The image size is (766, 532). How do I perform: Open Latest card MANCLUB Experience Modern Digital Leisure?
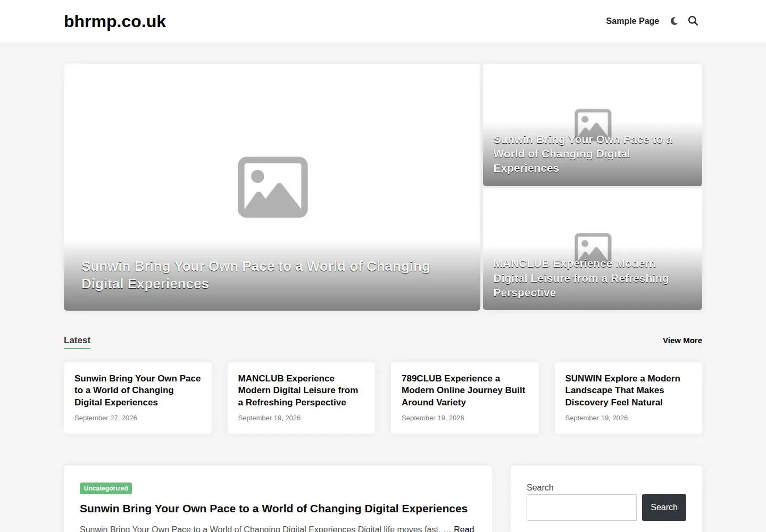pos(298,390)
